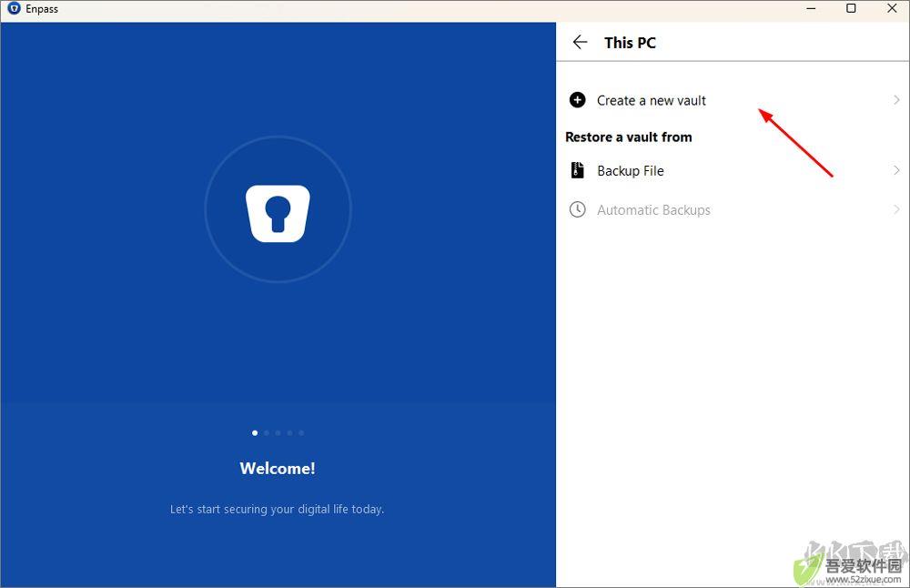Click the Enpass keyhole logo in welcome panel
The image size is (910, 588).
(278, 213)
